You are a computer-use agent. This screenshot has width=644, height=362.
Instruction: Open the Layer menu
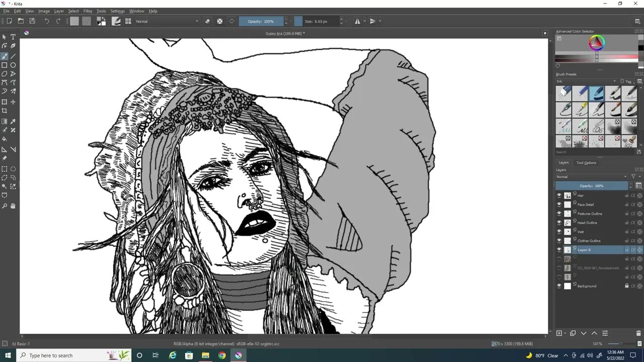59,11
